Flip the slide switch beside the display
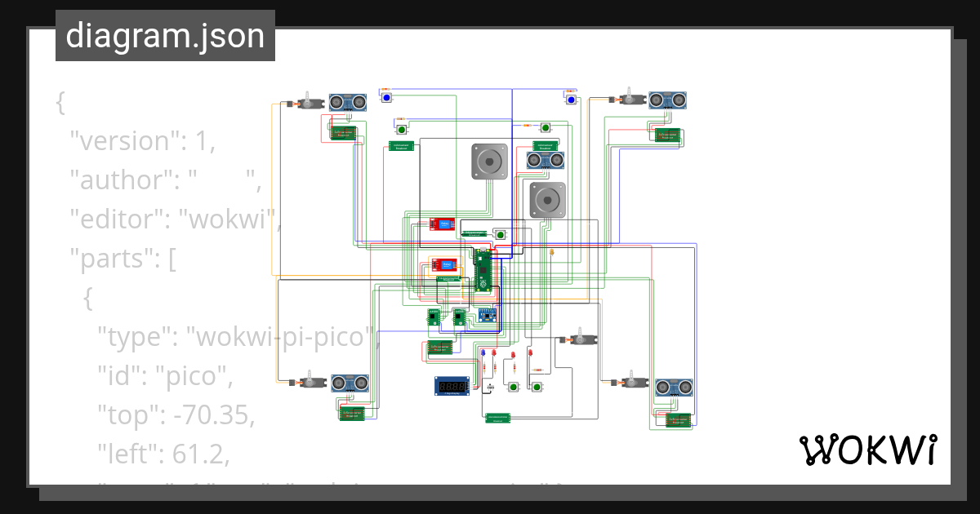 pos(491,387)
